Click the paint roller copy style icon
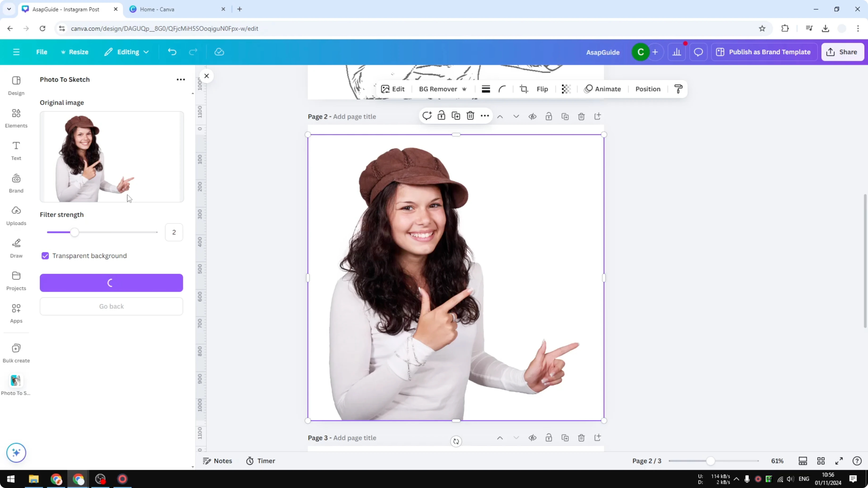The image size is (868, 488). coord(678,89)
